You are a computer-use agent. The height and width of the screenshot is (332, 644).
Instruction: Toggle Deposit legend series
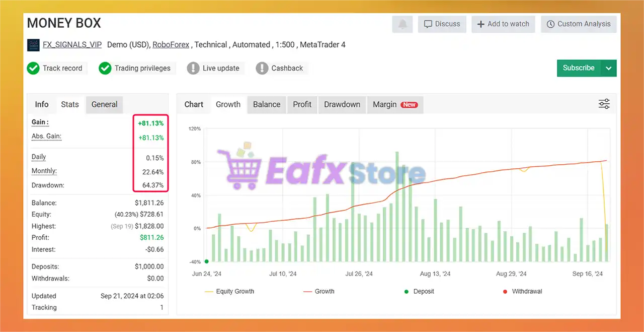[419, 291]
